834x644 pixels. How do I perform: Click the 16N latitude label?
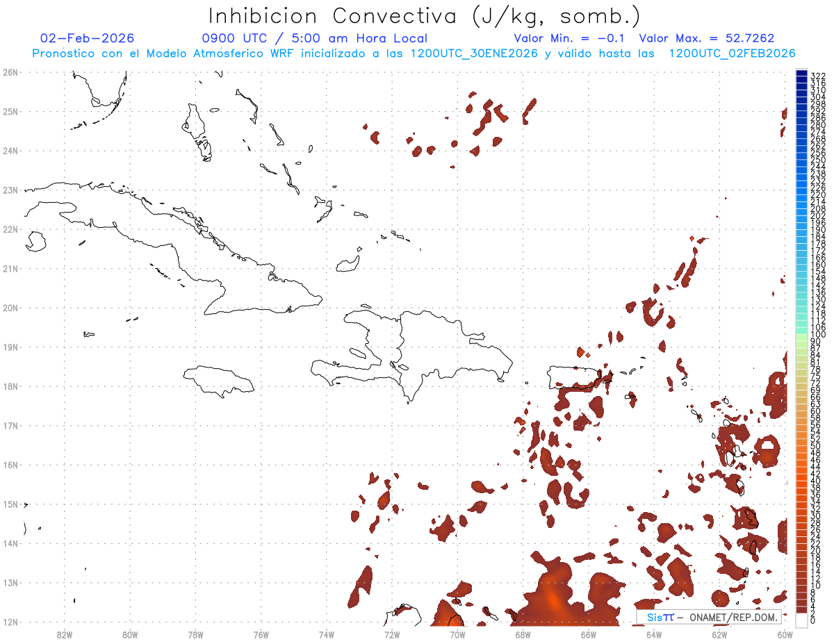point(11,465)
